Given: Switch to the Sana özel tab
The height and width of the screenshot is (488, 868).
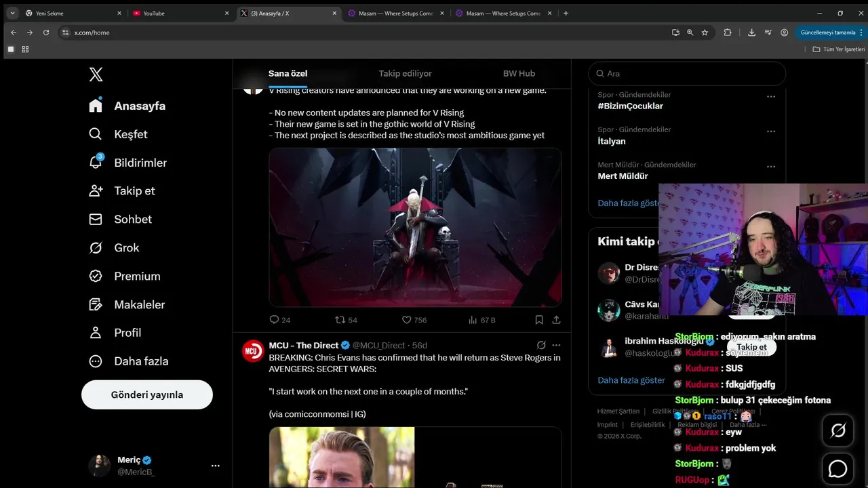Looking at the screenshot, I should (288, 74).
